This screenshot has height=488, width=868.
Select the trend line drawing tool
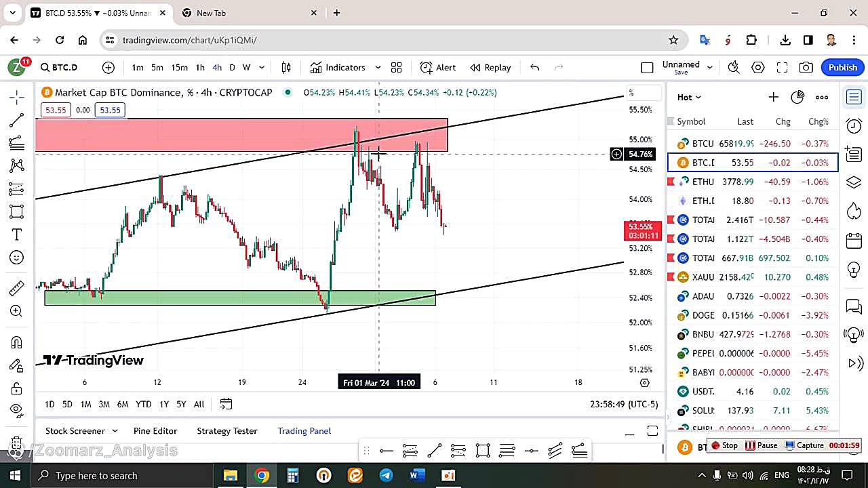point(17,121)
